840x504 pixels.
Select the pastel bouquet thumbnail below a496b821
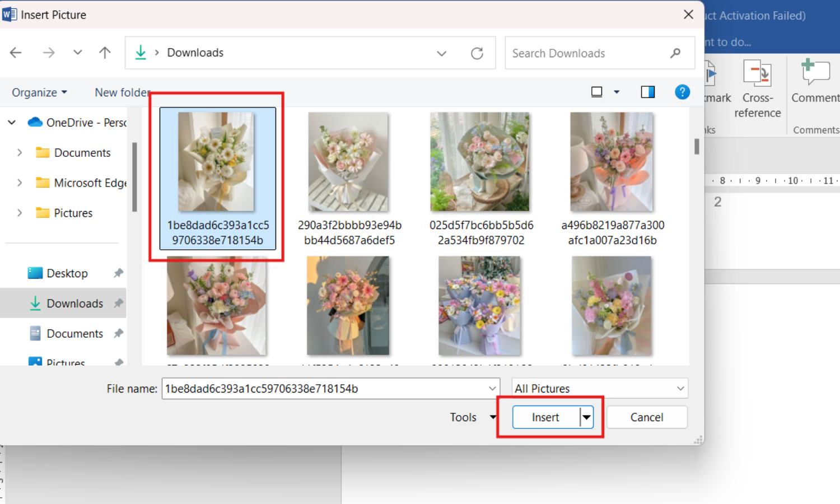pyautogui.click(x=612, y=306)
